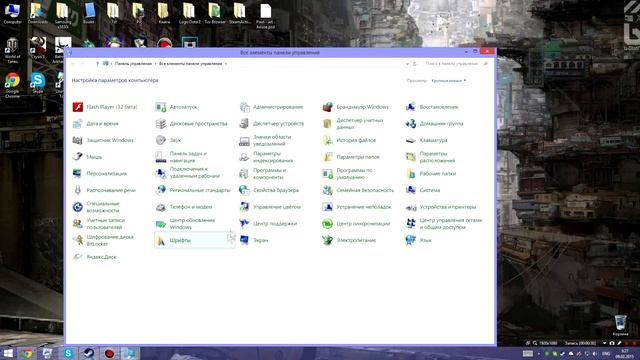The height and width of the screenshot is (360, 640).
Task: Open Рабочие папки item
Action: [x=431, y=174]
